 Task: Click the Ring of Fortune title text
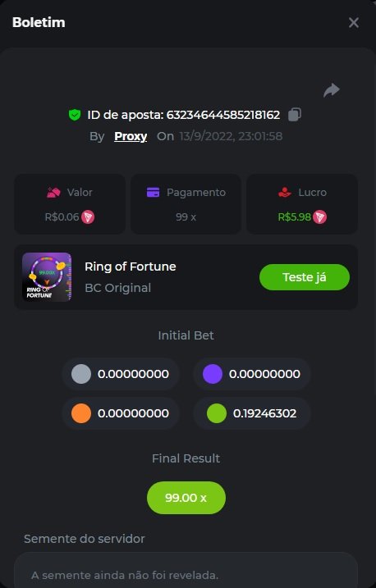pyautogui.click(x=131, y=267)
